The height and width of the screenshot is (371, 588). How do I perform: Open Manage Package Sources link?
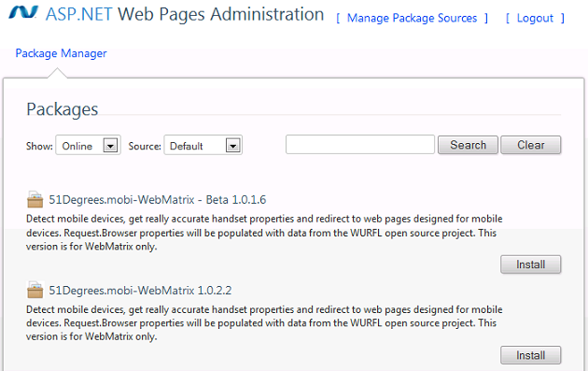pyautogui.click(x=412, y=18)
